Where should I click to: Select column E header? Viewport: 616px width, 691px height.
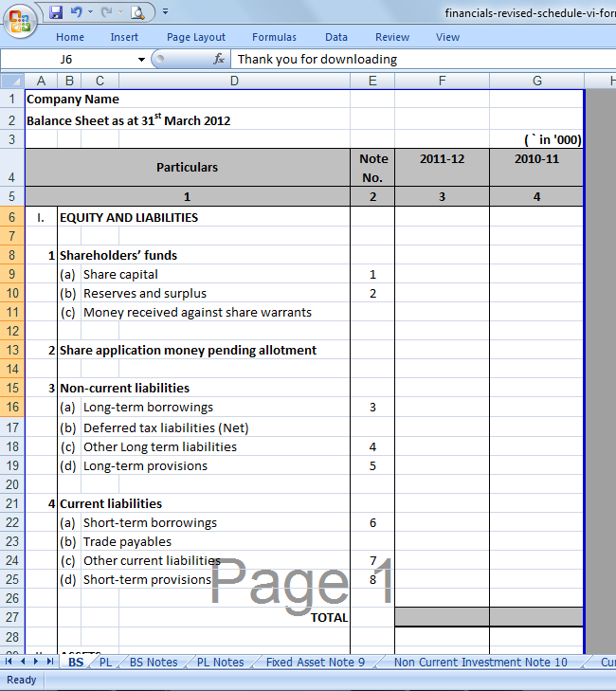[372, 82]
